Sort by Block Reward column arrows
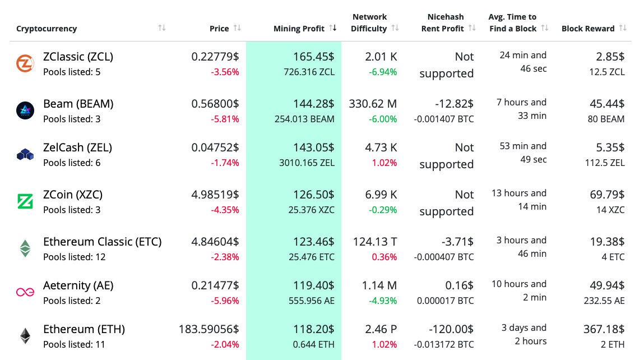This screenshot has width=644, height=360. point(622,28)
